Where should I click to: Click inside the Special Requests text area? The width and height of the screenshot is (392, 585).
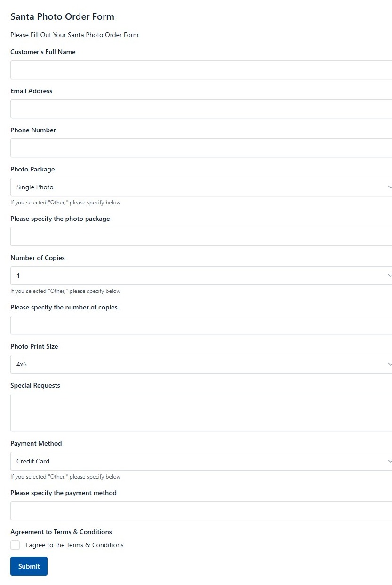201,413
